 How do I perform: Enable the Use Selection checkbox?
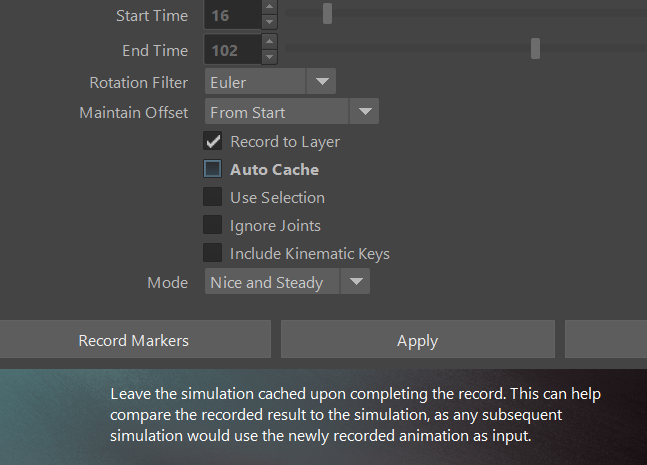(213, 197)
